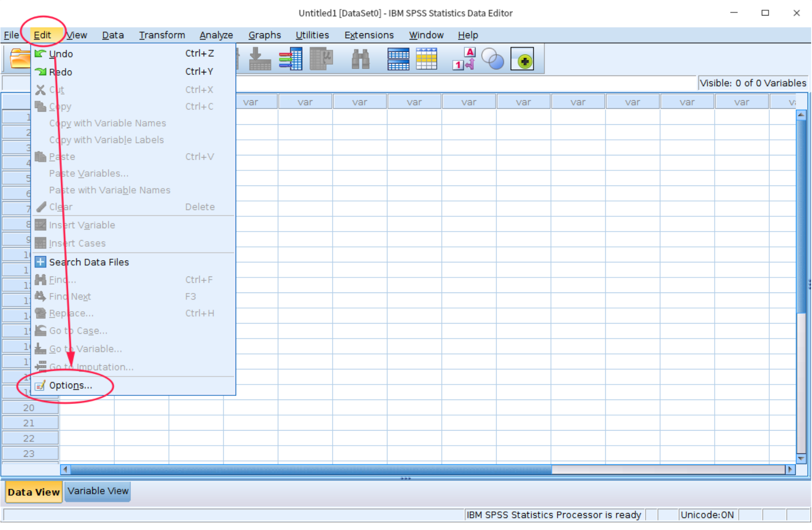Viewport: 812px width, 530px height.
Task: Click the horizontal scrollbar left arrow
Action: pos(65,470)
